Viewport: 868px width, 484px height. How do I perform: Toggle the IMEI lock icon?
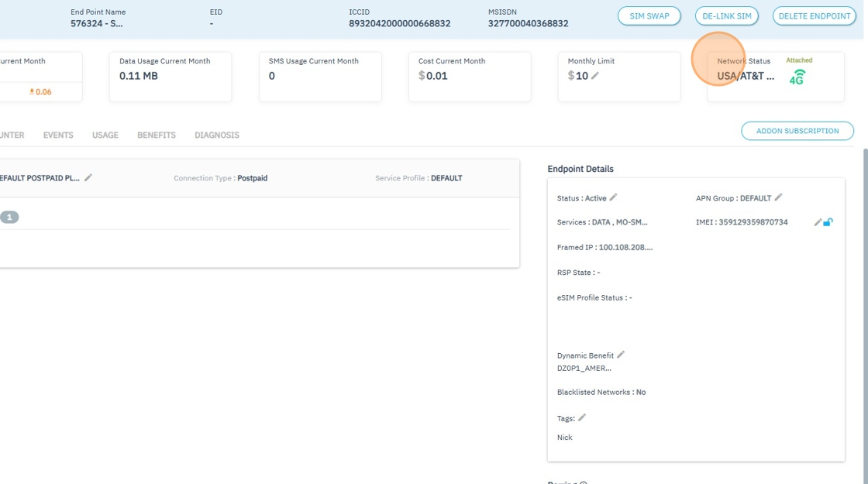click(x=828, y=222)
